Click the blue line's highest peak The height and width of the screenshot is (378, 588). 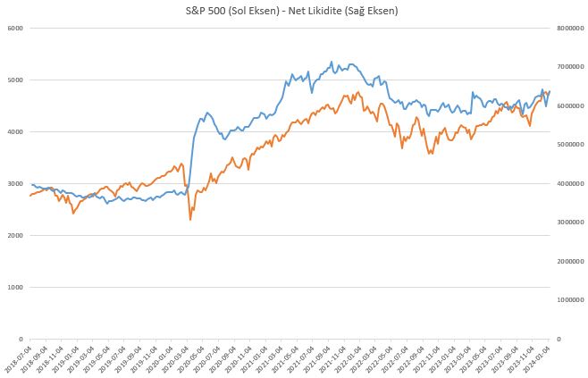pos(332,62)
